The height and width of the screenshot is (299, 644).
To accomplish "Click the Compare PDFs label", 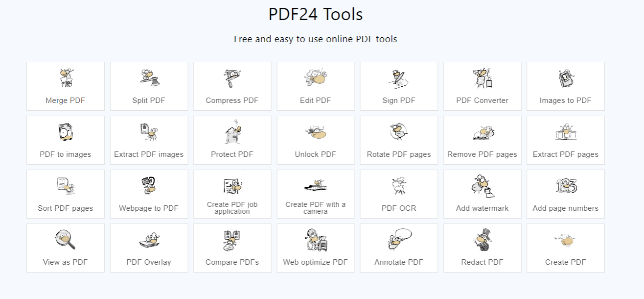I will pos(232,262).
